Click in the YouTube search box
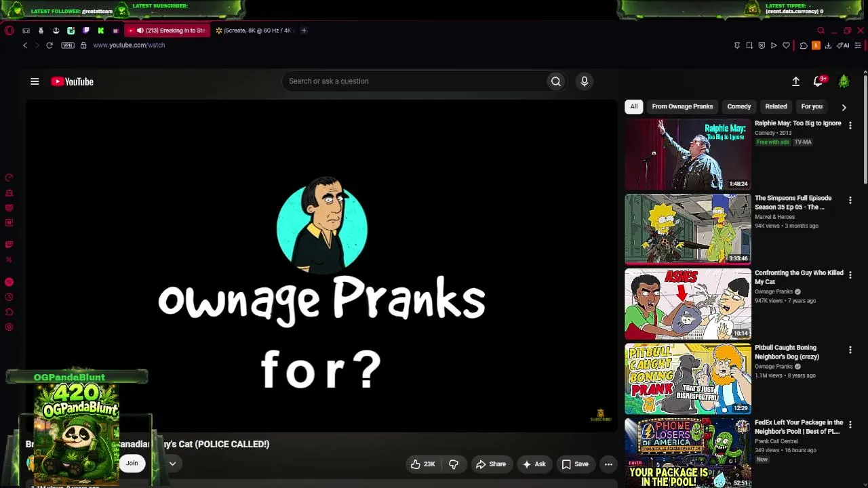The height and width of the screenshot is (488, 868). 415,81
